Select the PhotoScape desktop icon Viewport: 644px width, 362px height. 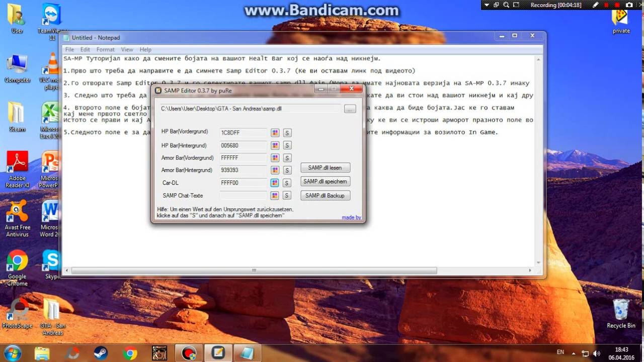point(17,313)
